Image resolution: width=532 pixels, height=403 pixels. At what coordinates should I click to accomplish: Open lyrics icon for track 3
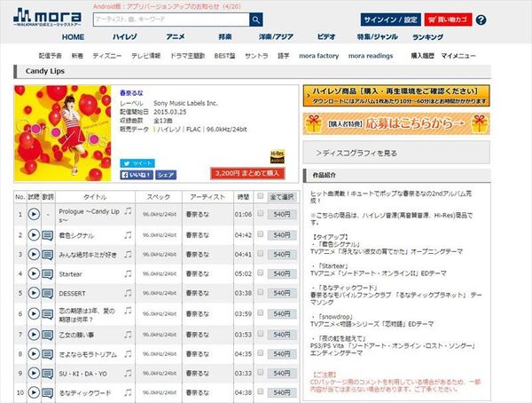pyautogui.click(x=48, y=255)
